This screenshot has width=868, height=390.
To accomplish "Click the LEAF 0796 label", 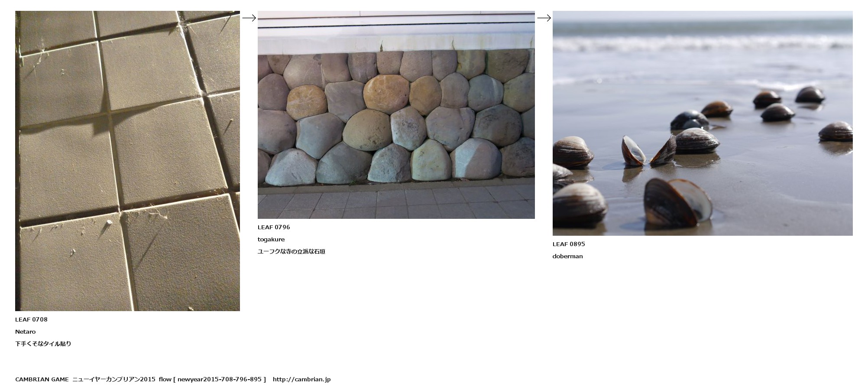I will pyautogui.click(x=274, y=227).
